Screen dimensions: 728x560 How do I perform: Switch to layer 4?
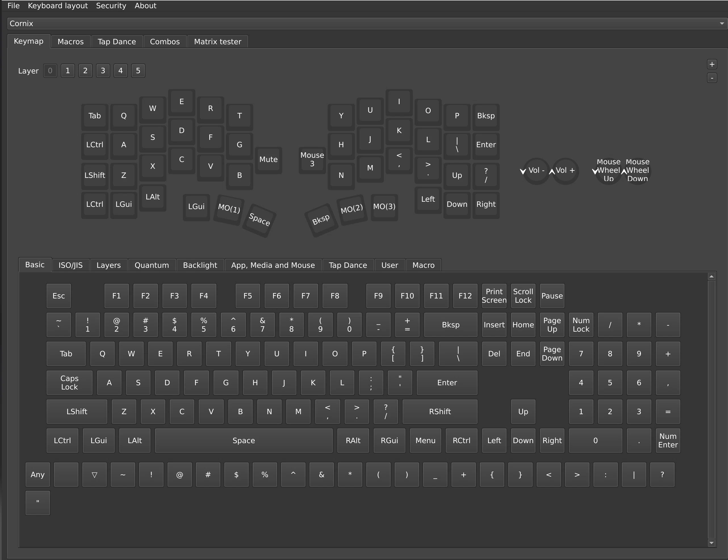121,71
